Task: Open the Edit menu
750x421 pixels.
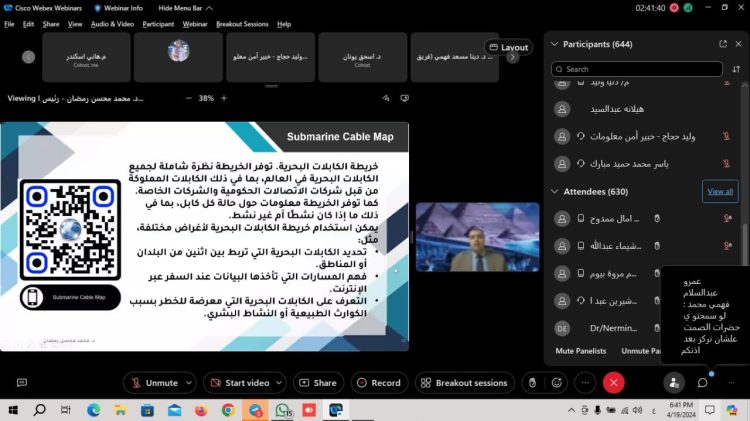Action: click(x=28, y=24)
